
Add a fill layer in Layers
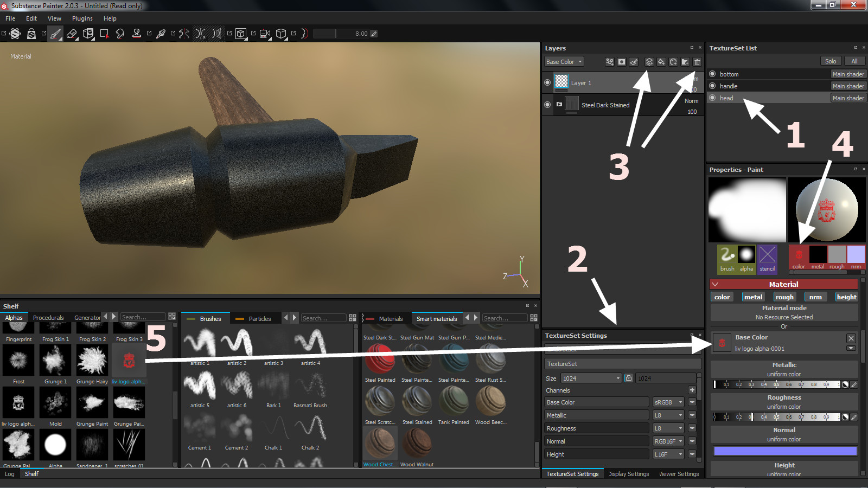[661, 62]
